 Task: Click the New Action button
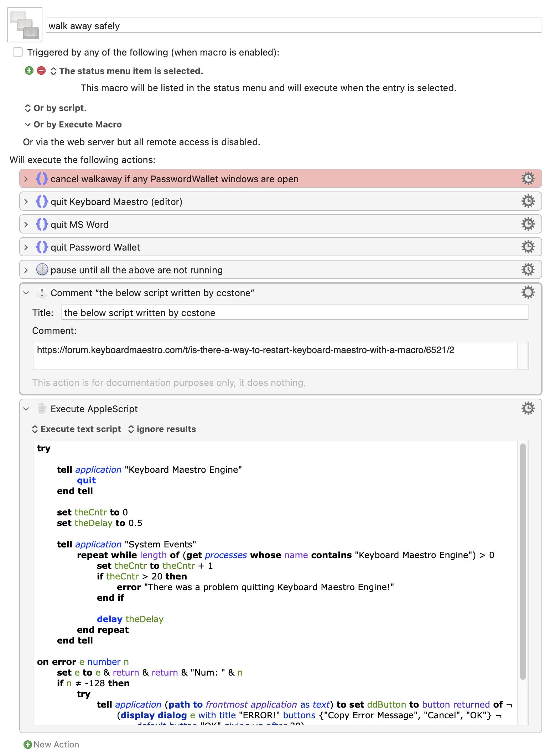pyautogui.click(x=52, y=744)
